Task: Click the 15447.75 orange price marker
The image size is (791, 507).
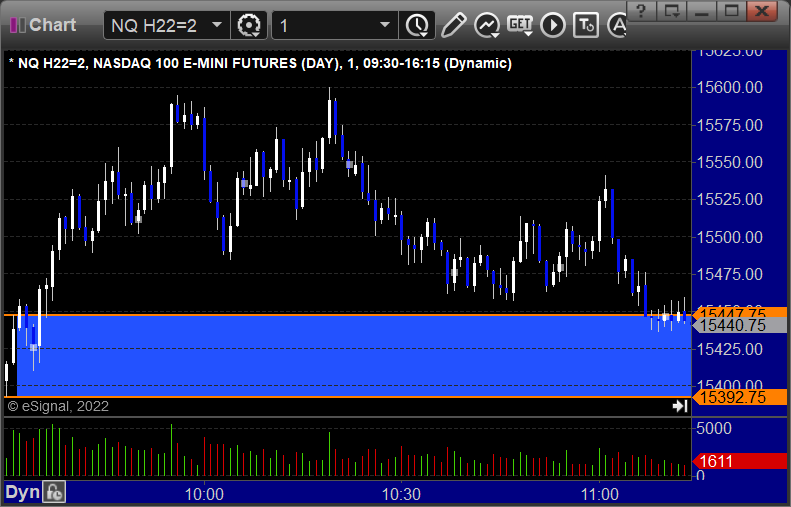Action: (x=740, y=313)
